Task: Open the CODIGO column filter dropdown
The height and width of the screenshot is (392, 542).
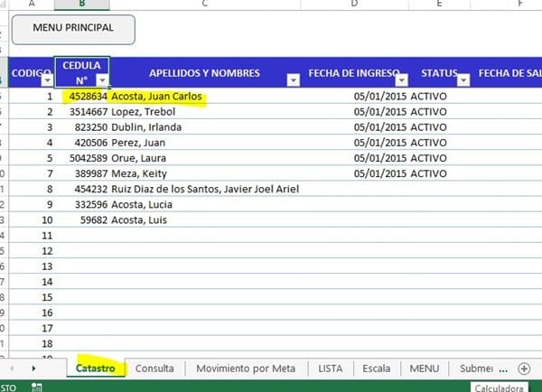Action: point(45,80)
